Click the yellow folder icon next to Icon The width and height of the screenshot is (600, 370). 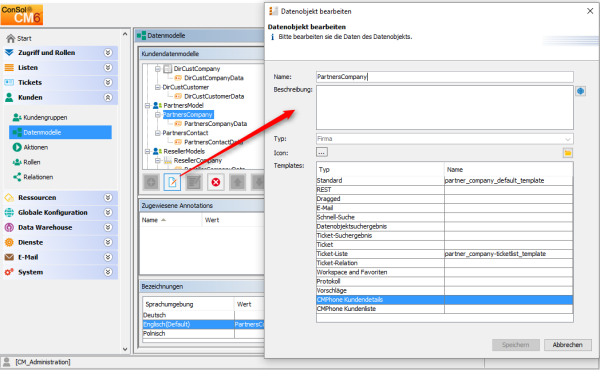coord(567,153)
